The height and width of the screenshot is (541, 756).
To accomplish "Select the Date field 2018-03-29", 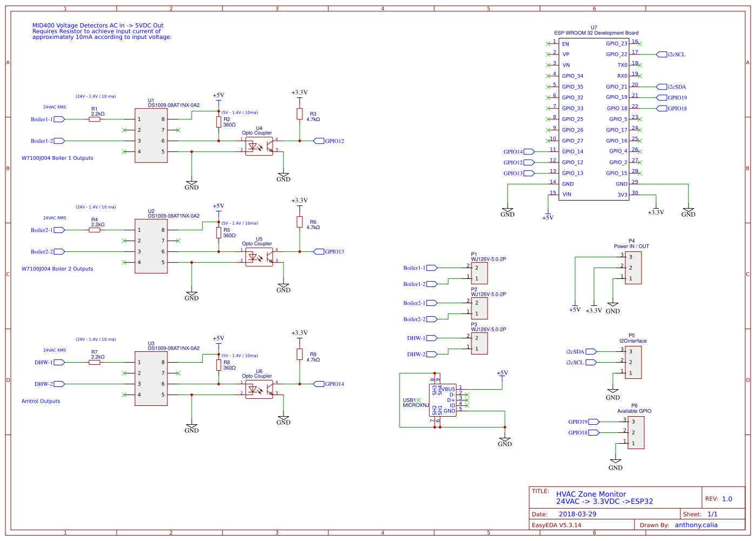I will tap(578, 514).
